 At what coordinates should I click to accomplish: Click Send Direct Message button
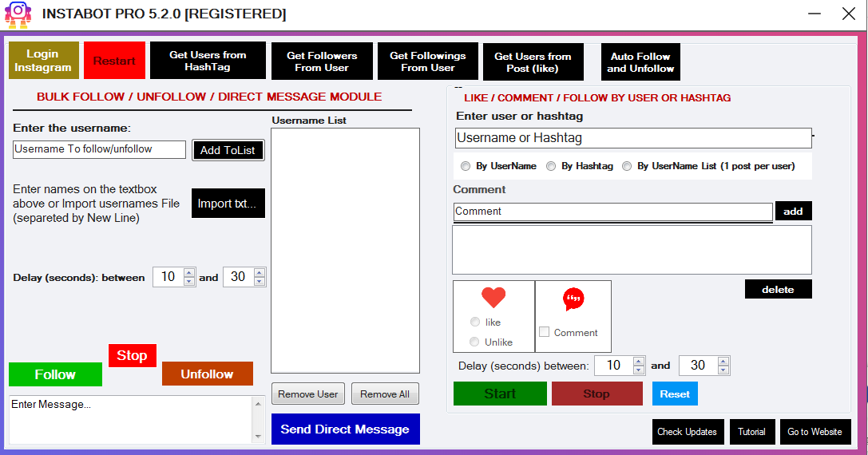[346, 429]
